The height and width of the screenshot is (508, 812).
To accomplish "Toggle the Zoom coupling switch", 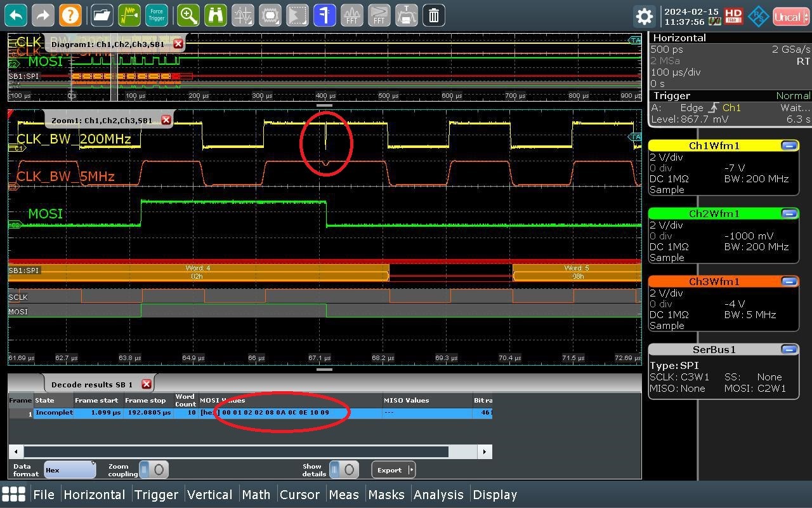I will 154,470.
